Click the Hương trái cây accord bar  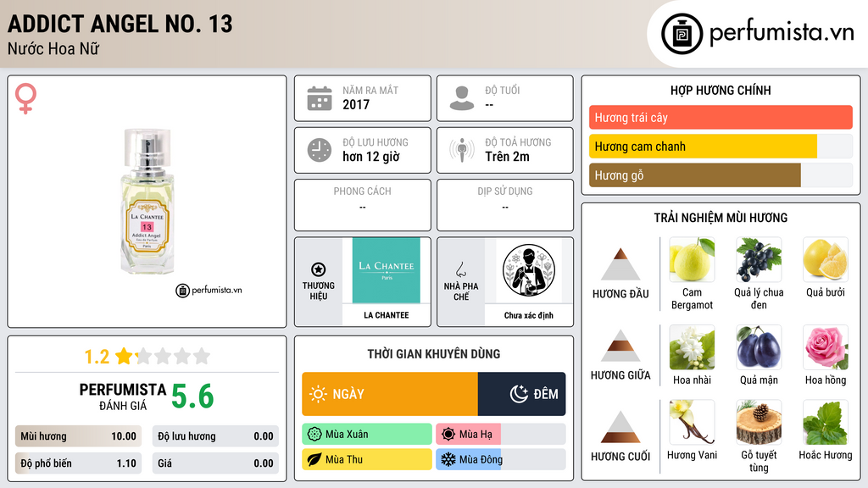721,117
